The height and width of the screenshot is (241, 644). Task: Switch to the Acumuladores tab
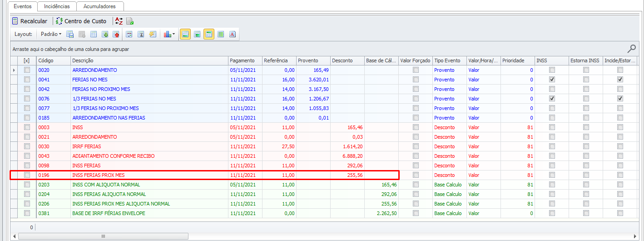click(100, 6)
